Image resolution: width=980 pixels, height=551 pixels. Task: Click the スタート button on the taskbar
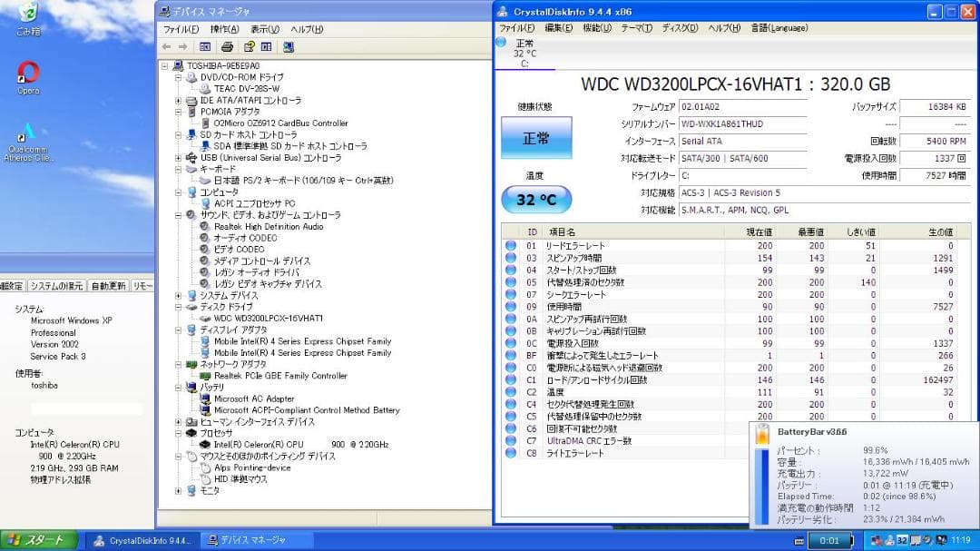coord(36,539)
